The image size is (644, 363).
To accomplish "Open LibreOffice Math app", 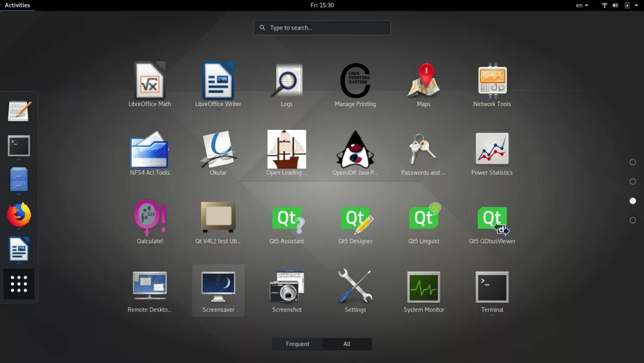I will [150, 85].
